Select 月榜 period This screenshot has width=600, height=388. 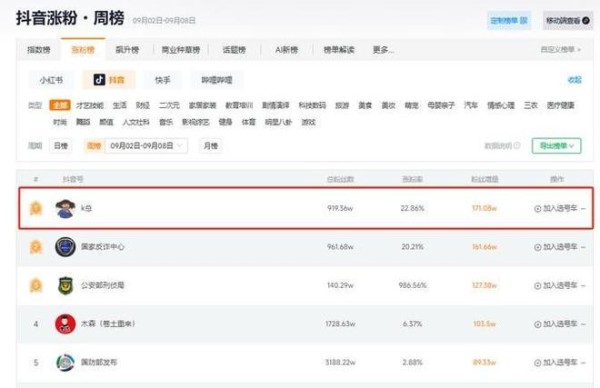[x=211, y=145]
